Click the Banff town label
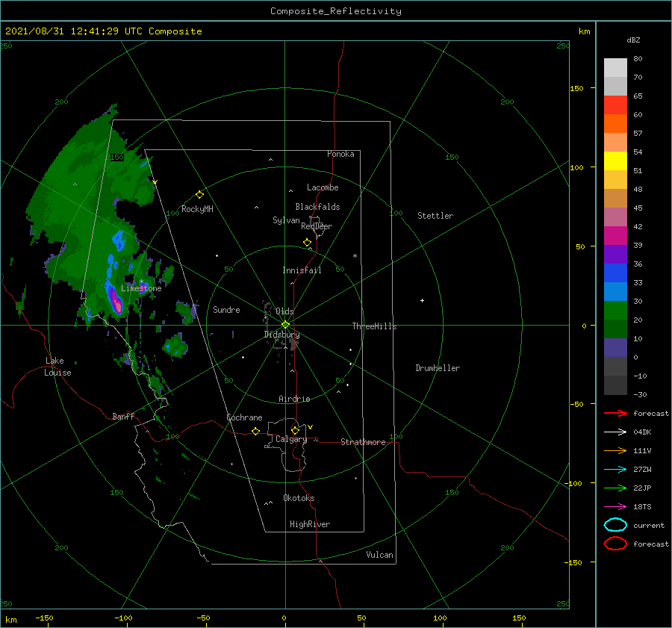672x628 pixels. (x=123, y=416)
